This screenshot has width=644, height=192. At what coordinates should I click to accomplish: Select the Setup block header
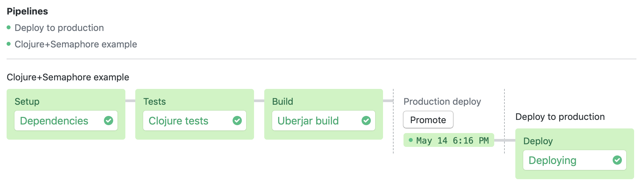coord(27,101)
